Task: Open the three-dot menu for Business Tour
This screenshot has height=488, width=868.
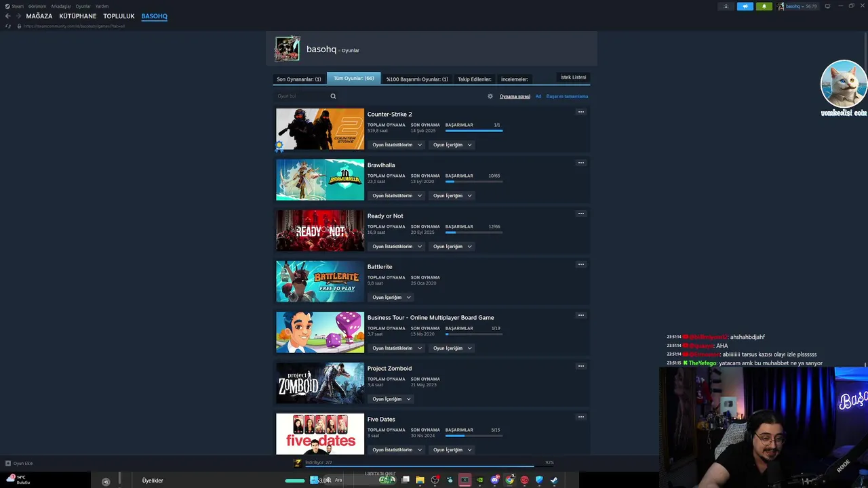Action: click(580, 315)
